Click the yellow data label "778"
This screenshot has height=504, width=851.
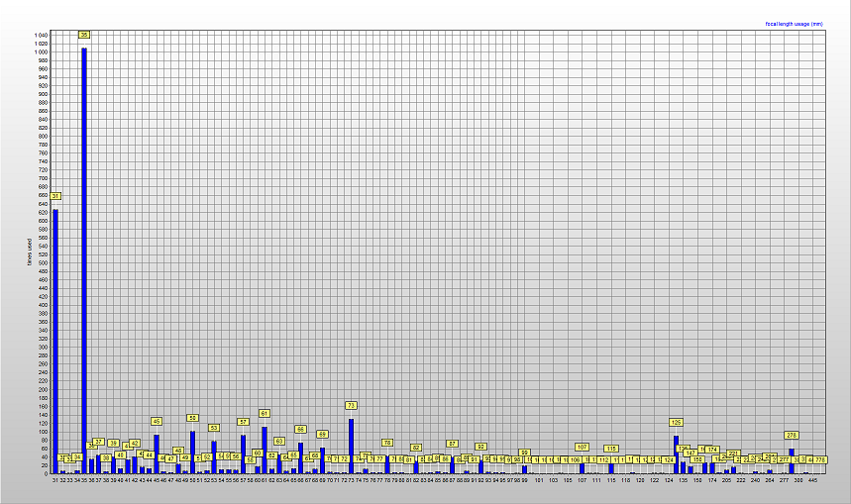click(x=820, y=460)
